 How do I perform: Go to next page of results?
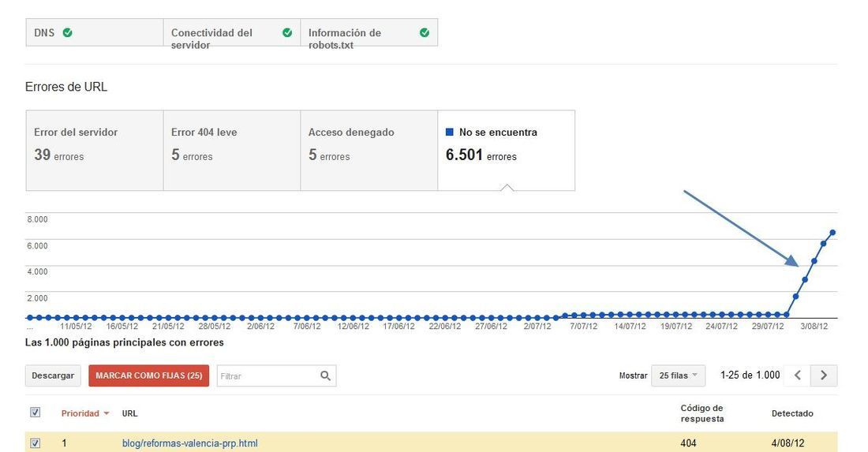click(x=824, y=375)
